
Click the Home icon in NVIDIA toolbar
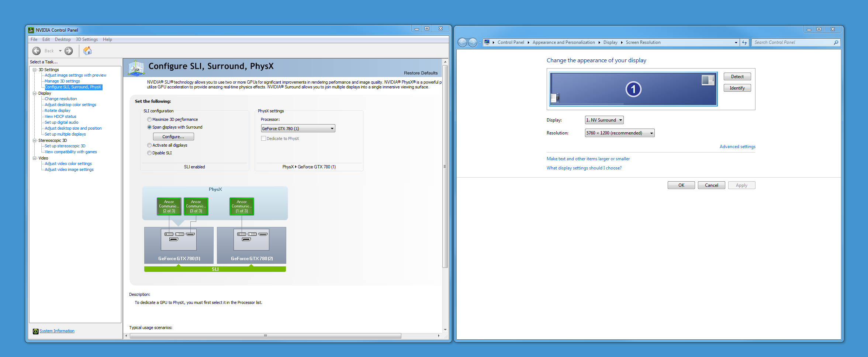coord(87,50)
